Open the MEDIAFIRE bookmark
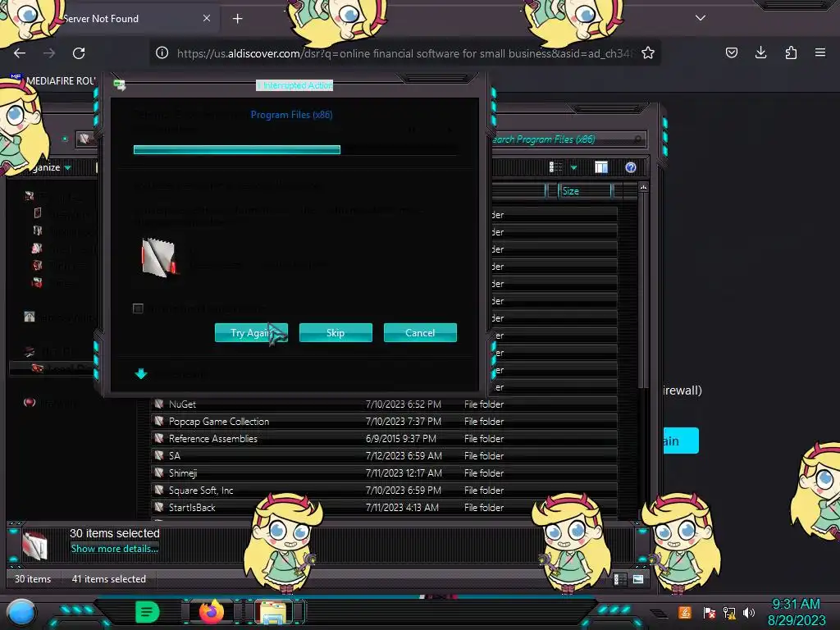The image size is (840, 630). (x=53, y=81)
